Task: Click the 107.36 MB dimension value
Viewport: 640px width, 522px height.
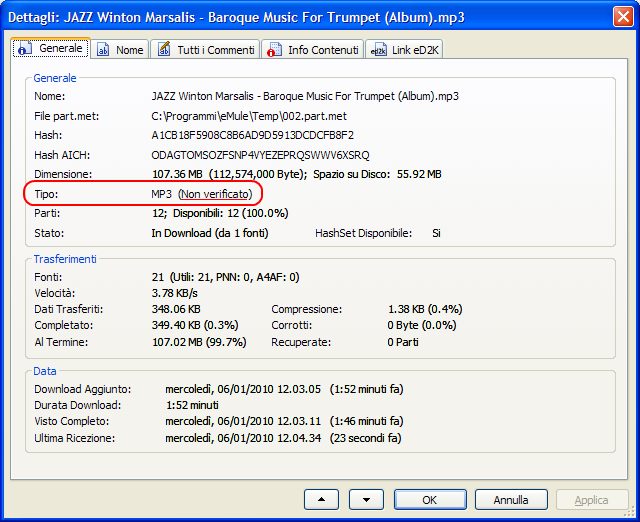Action: (x=177, y=174)
